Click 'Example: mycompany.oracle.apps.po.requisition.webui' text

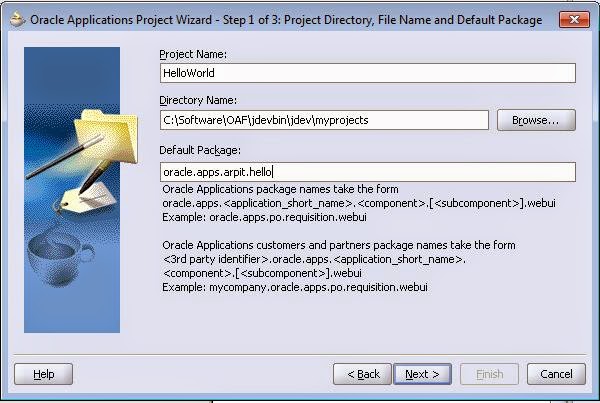pos(295,287)
